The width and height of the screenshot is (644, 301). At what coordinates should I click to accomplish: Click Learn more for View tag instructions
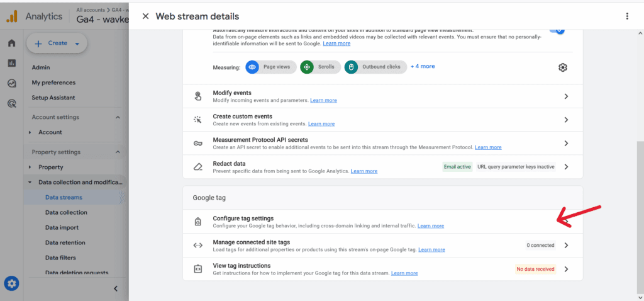[404, 273]
